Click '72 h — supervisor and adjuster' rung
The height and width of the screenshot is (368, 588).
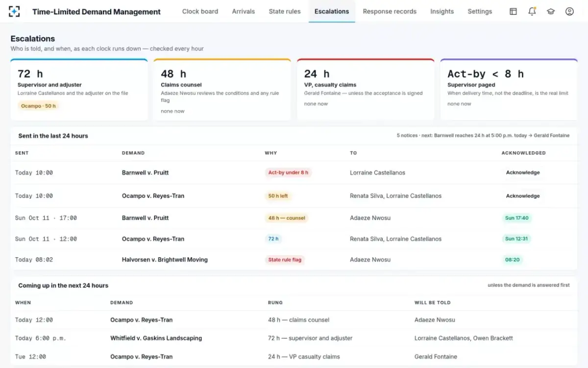(310, 338)
